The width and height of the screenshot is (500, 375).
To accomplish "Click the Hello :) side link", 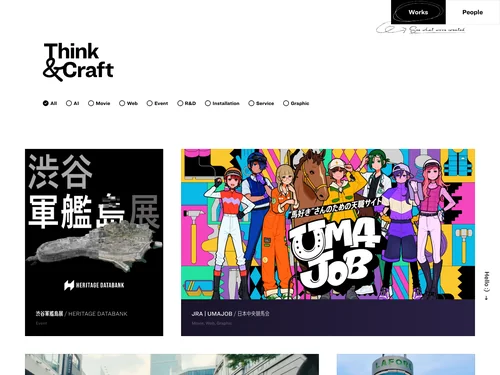I will click(x=487, y=286).
